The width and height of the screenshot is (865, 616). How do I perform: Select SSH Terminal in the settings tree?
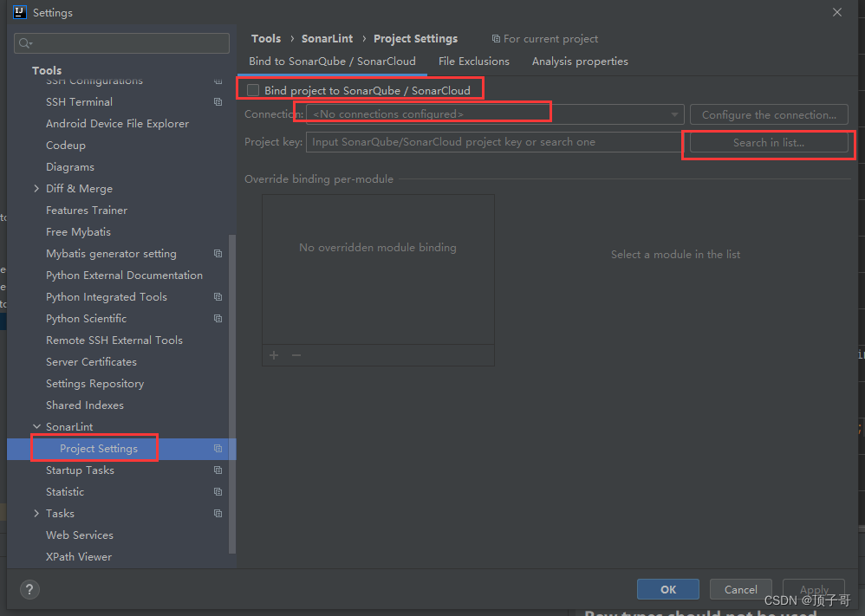pyautogui.click(x=79, y=102)
